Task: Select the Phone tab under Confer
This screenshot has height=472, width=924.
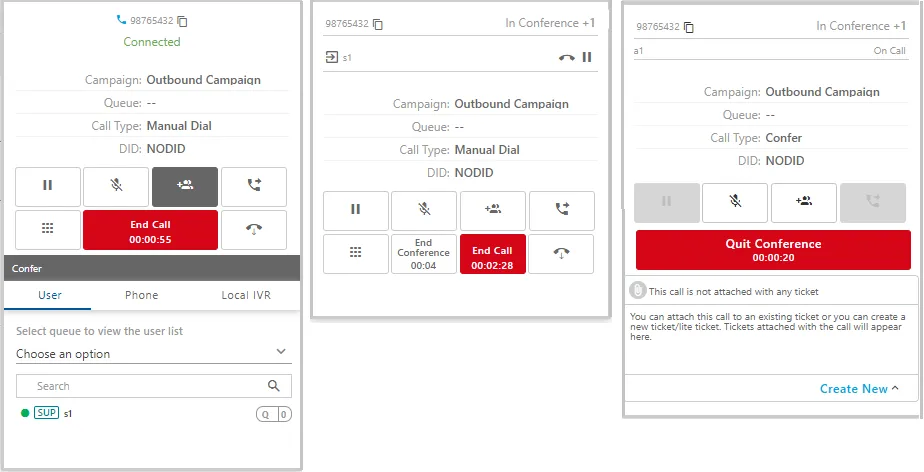Action: [x=141, y=295]
